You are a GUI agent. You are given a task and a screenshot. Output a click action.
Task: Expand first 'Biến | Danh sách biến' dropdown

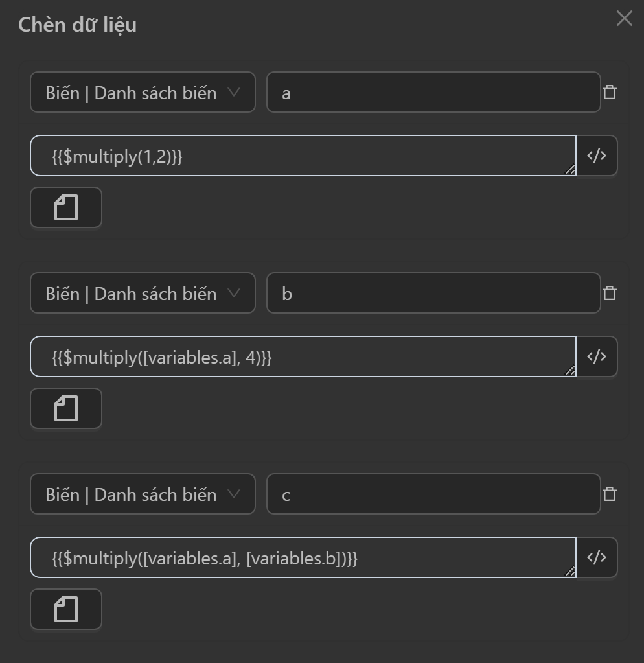(x=143, y=92)
